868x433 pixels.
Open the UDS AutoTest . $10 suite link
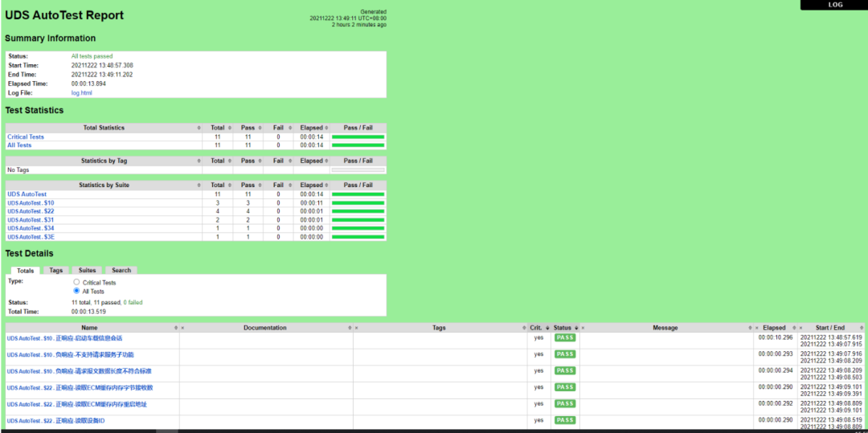[31, 202]
